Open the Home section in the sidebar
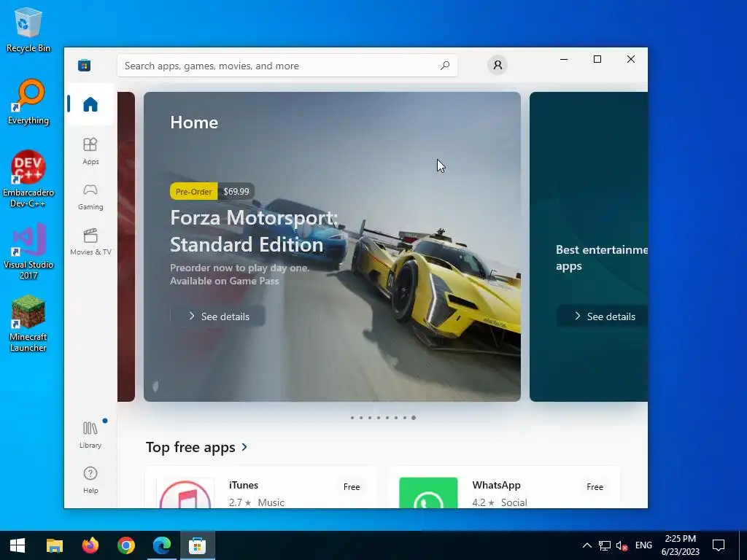This screenshot has width=747, height=560. point(90,104)
